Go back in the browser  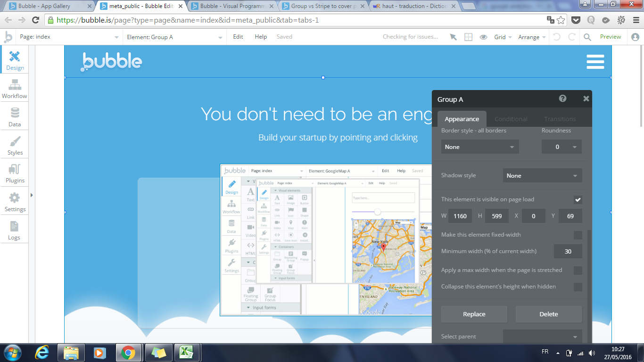[8, 20]
